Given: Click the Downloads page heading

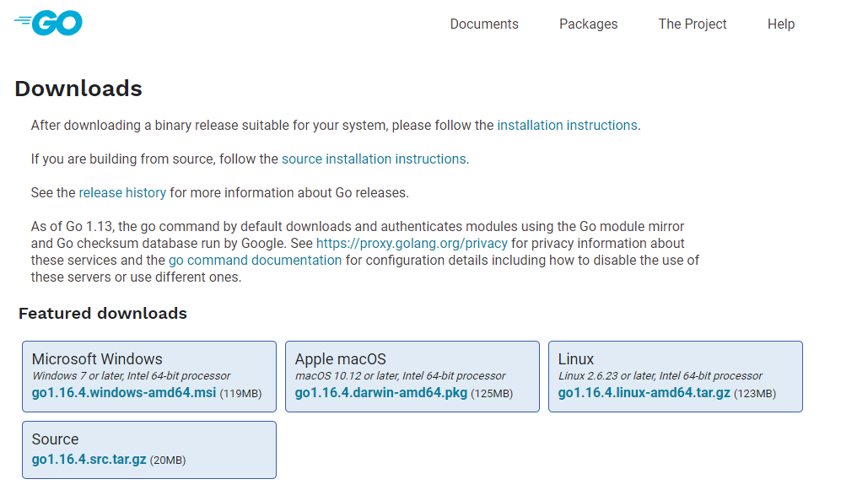Looking at the screenshot, I should pyautogui.click(x=78, y=89).
